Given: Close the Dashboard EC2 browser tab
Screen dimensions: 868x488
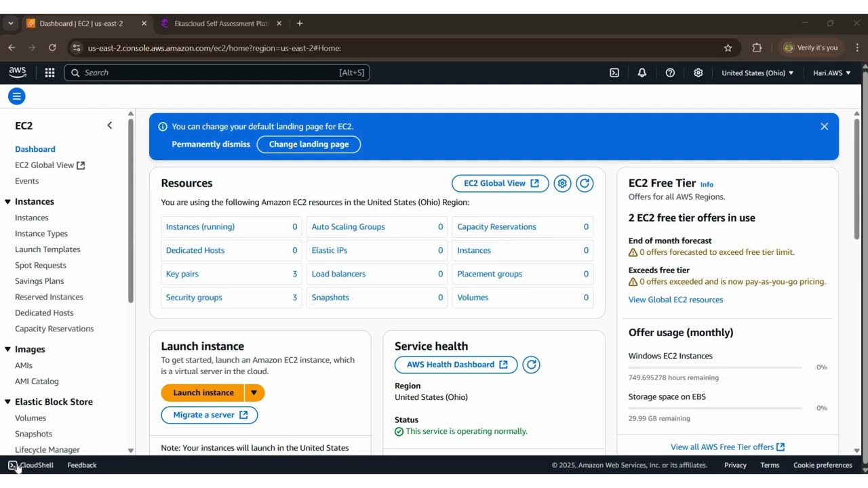Looking at the screenshot, I should 144,23.
